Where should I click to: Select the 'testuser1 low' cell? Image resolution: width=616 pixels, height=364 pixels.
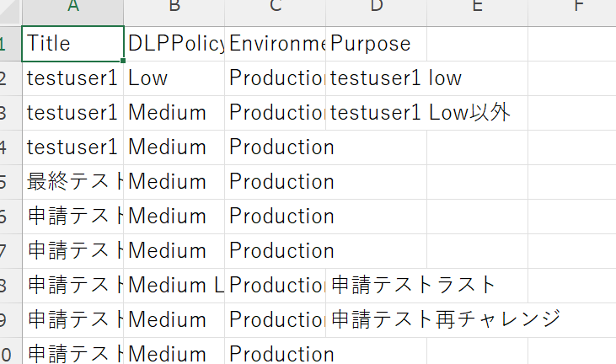377,78
